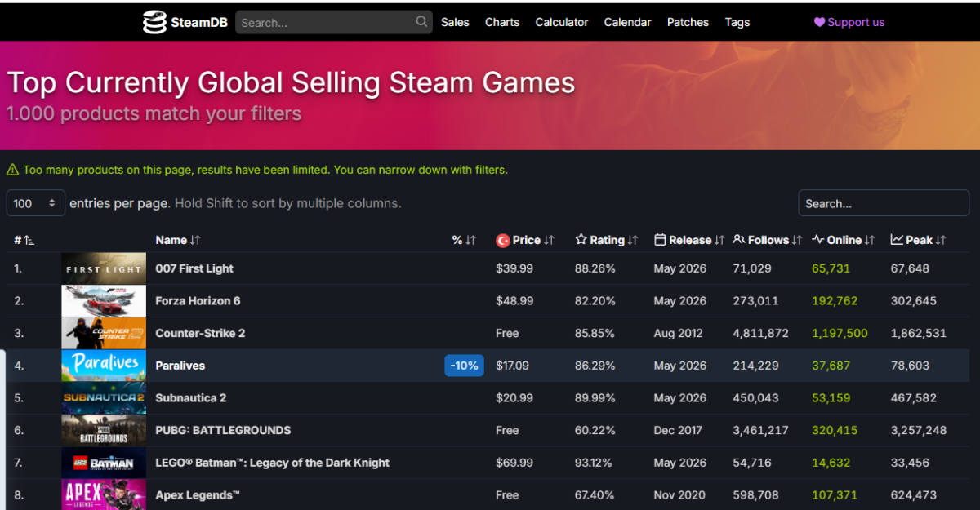Click the 1,862,531 peak value

(x=919, y=333)
